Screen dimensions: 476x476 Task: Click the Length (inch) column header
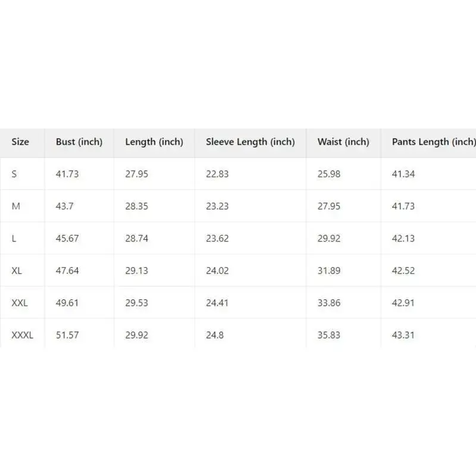(154, 142)
